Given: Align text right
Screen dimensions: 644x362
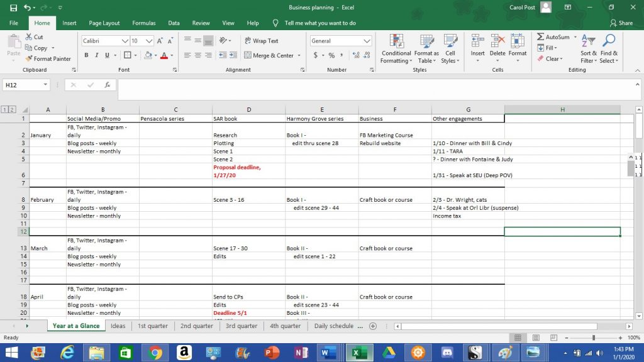Looking at the screenshot, I should (x=208, y=55).
